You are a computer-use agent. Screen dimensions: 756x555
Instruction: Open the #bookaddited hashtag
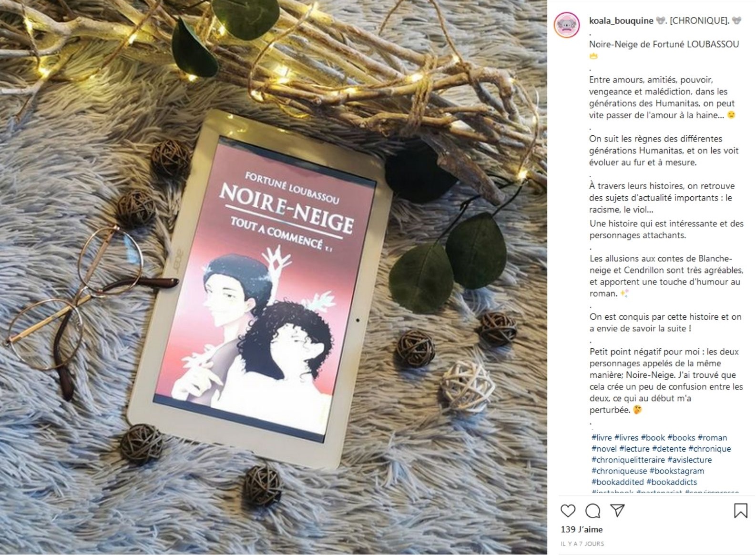pyautogui.click(x=618, y=482)
